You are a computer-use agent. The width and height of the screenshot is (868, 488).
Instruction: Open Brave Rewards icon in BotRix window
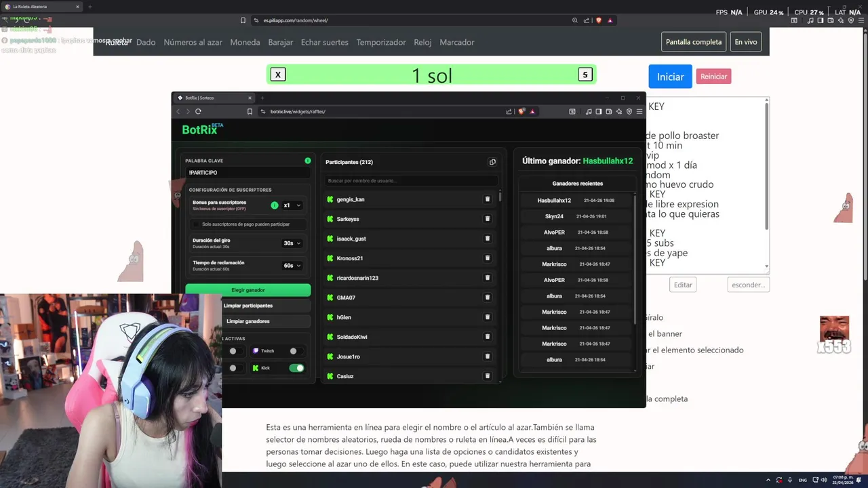point(532,111)
